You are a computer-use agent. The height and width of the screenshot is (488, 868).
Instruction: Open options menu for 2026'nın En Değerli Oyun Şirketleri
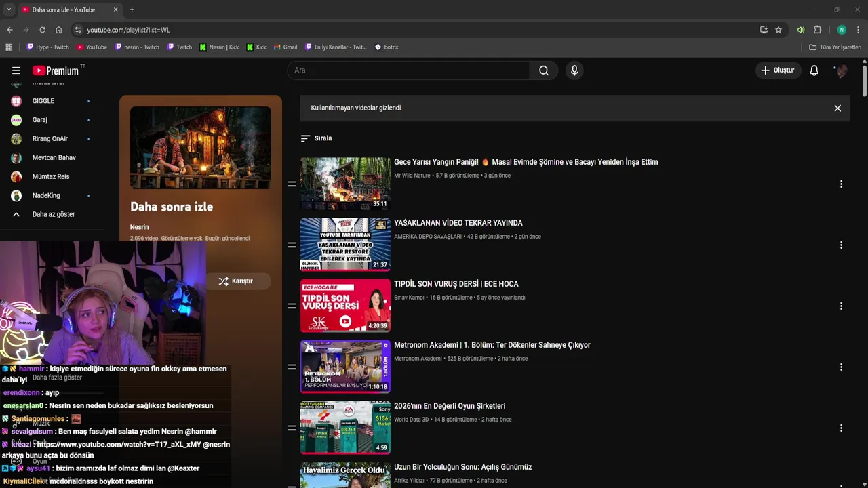tap(841, 428)
